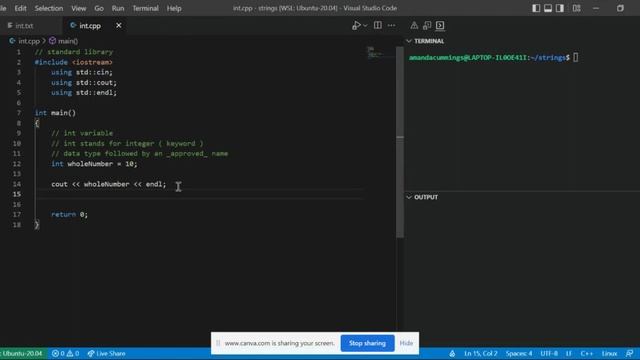Open the Go menu

[x=99, y=8]
